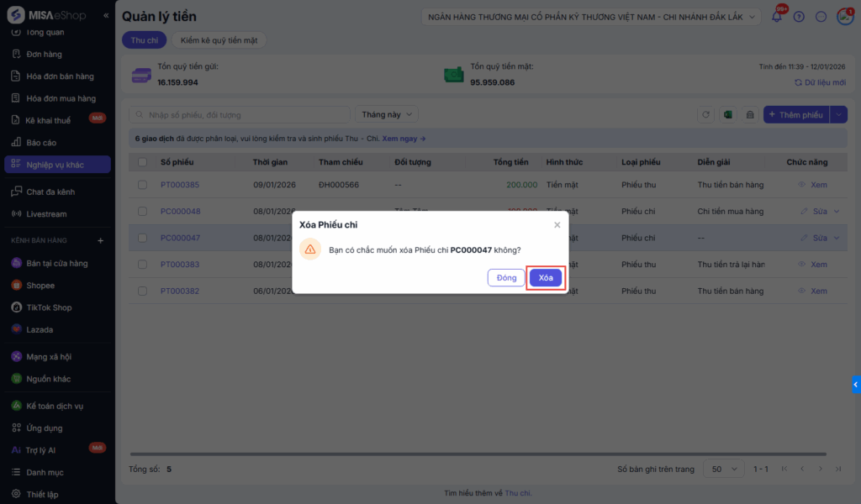Screen dimensions: 861x504
Task: Select Nghiệp vụ khác menu item
Action: tap(58, 165)
